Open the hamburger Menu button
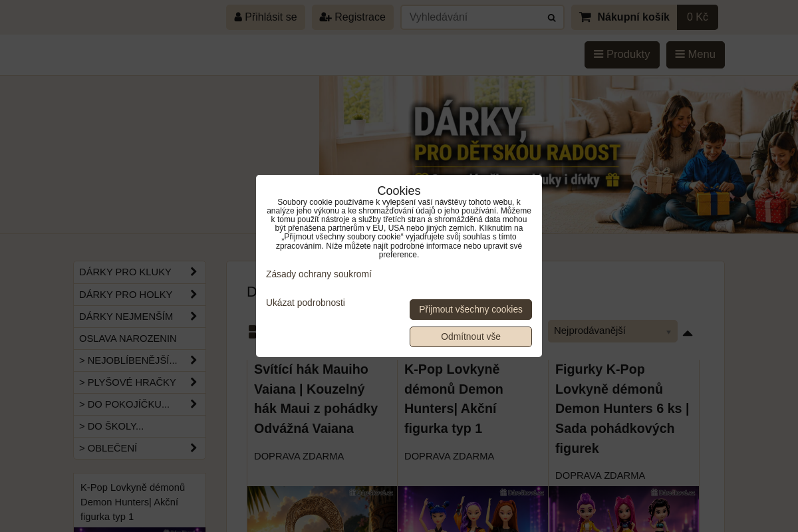This screenshot has width=798, height=532. 695,55
